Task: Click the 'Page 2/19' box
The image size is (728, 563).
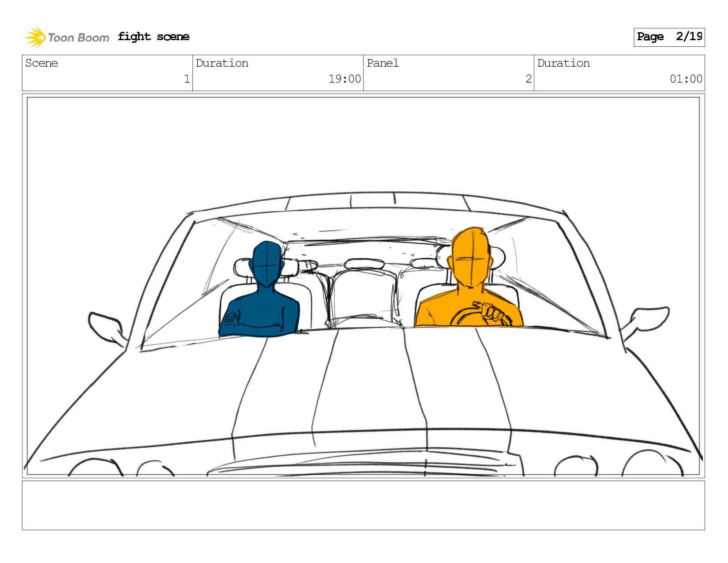Action: click(669, 37)
